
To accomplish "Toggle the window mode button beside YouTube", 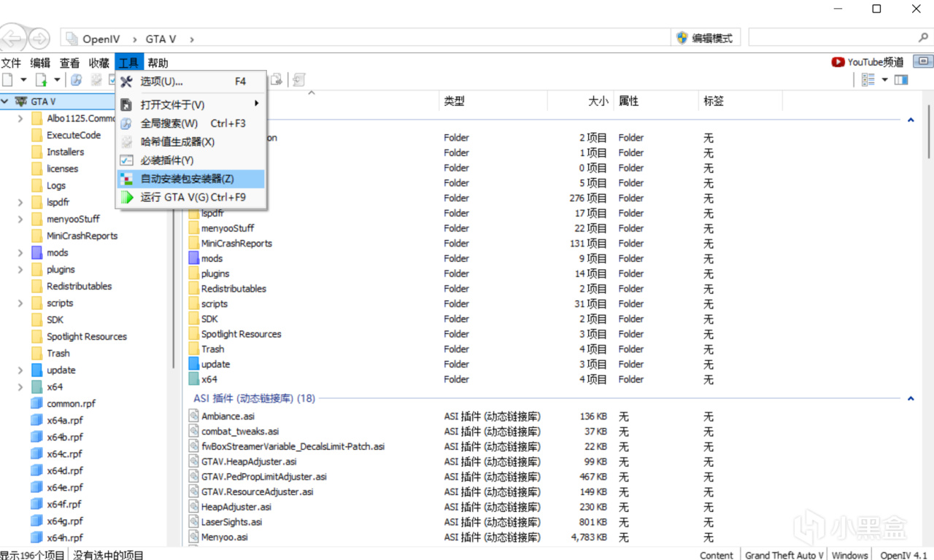I will [923, 62].
